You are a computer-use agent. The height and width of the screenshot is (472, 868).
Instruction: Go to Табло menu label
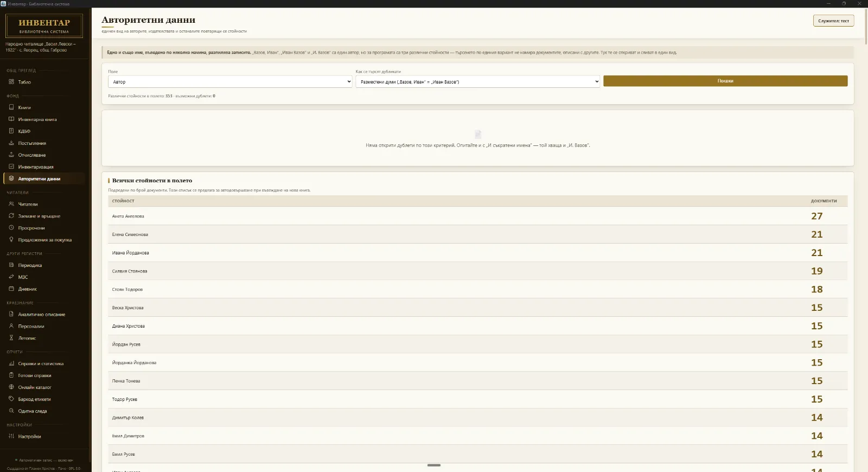point(24,82)
